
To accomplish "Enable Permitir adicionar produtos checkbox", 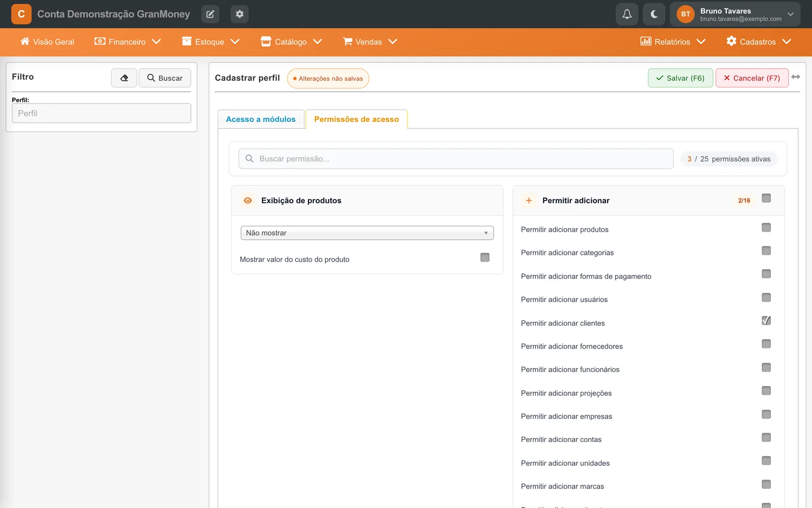I will (x=766, y=228).
